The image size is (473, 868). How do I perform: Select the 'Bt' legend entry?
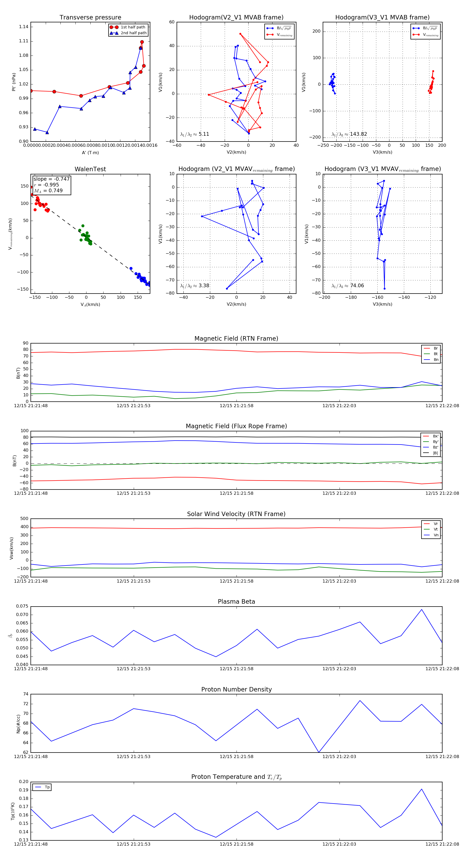click(431, 354)
